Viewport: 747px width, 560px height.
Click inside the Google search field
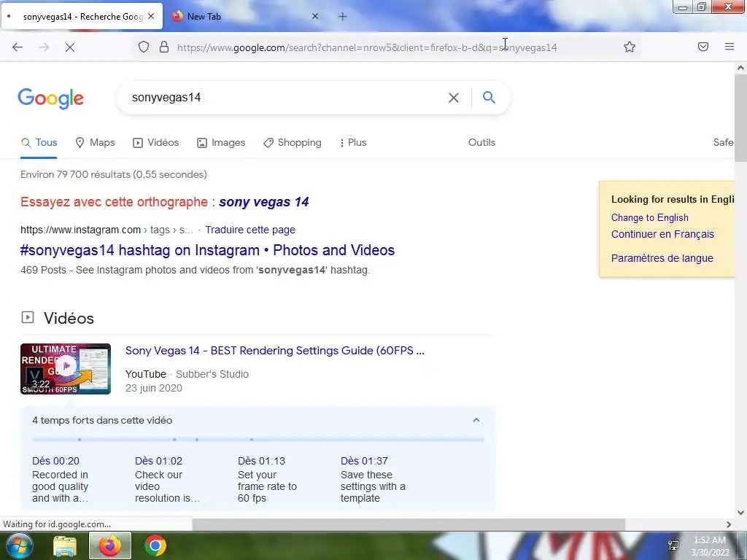(286, 98)
